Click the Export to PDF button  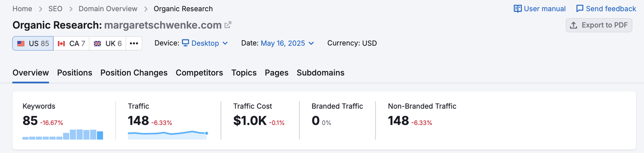[599, 25]
